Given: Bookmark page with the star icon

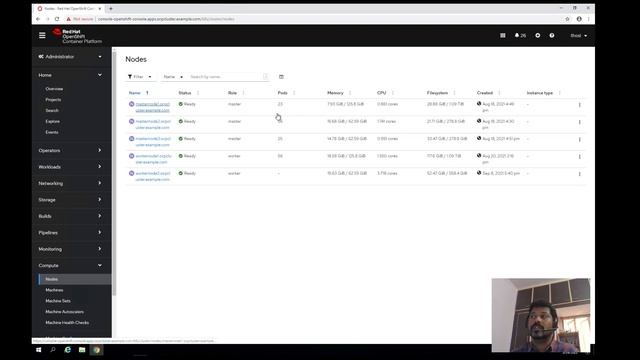Looking at the screenshot, I should pyautogui.click(x=567, y=19).
